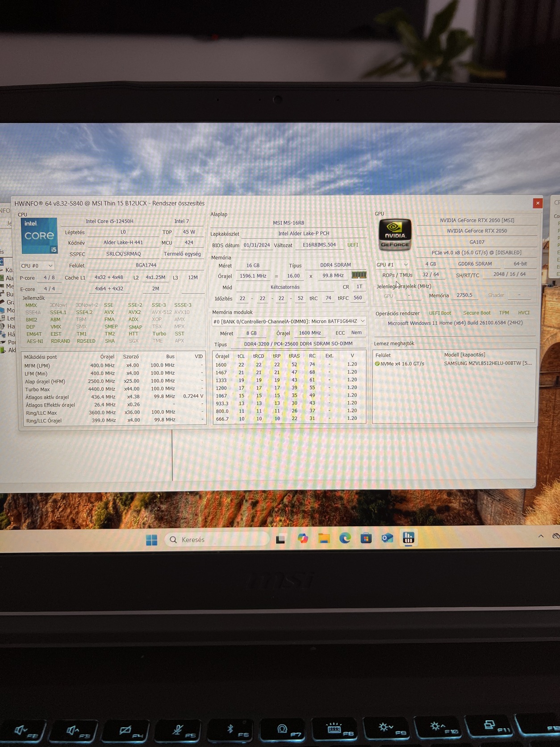This screenshot has height=747, width=560.
Task: Open the CPU #0 selector dropdown
Action: [37, 266]
